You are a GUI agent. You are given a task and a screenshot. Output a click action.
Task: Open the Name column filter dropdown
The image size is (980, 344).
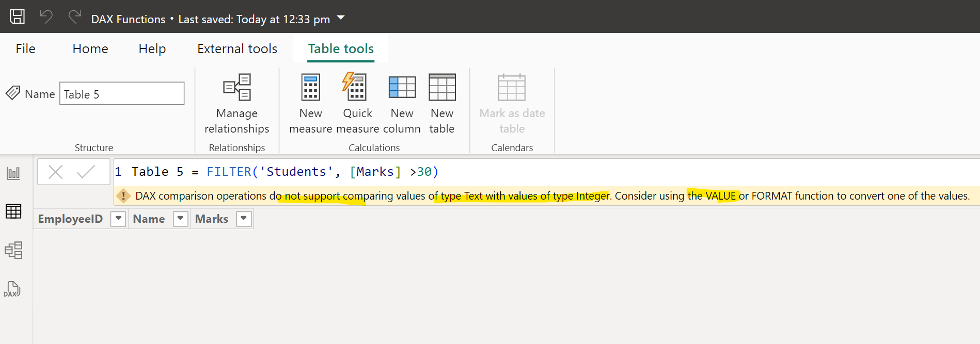tap(180, 219)
